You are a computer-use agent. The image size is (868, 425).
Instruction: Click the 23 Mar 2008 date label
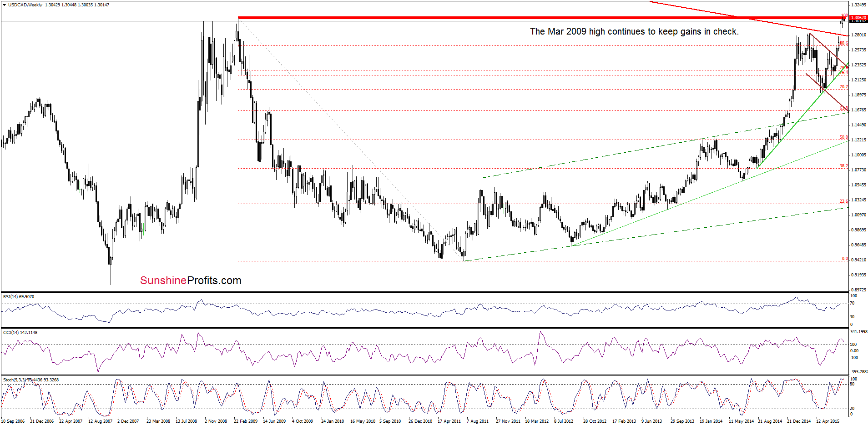point(158,421)
